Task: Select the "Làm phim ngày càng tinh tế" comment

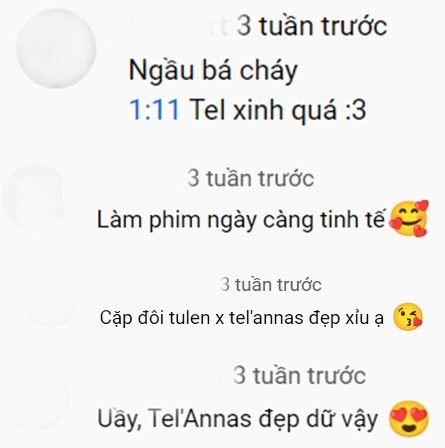Action: 241,220
